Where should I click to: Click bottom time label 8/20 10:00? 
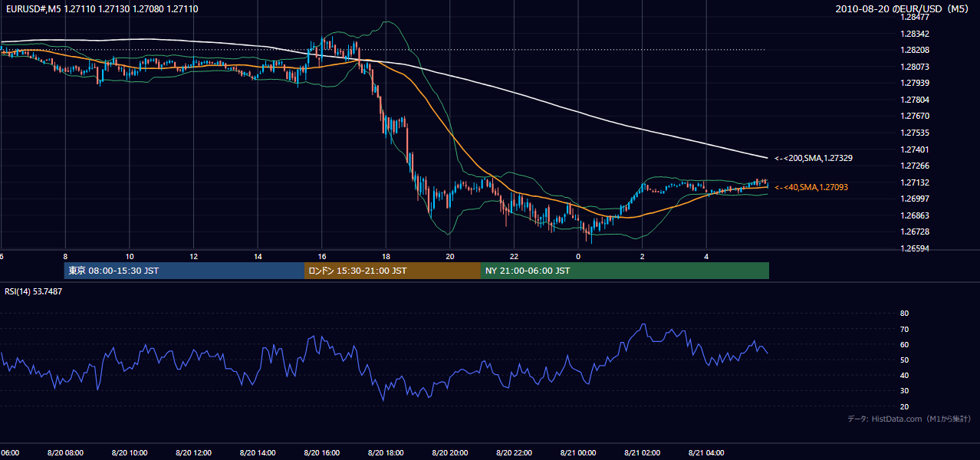click(x=130, y=453)
